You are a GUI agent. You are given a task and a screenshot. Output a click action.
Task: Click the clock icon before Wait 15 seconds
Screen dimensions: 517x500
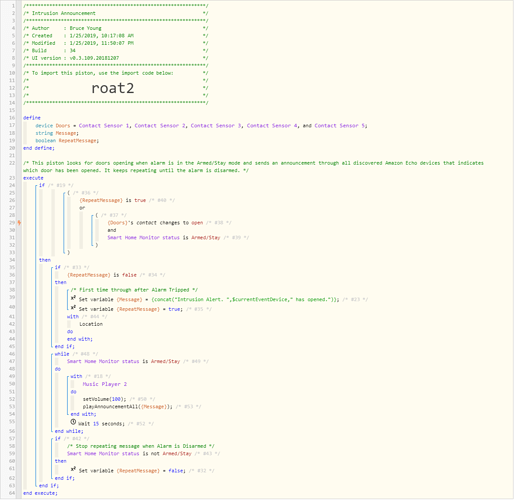(73, 422)
